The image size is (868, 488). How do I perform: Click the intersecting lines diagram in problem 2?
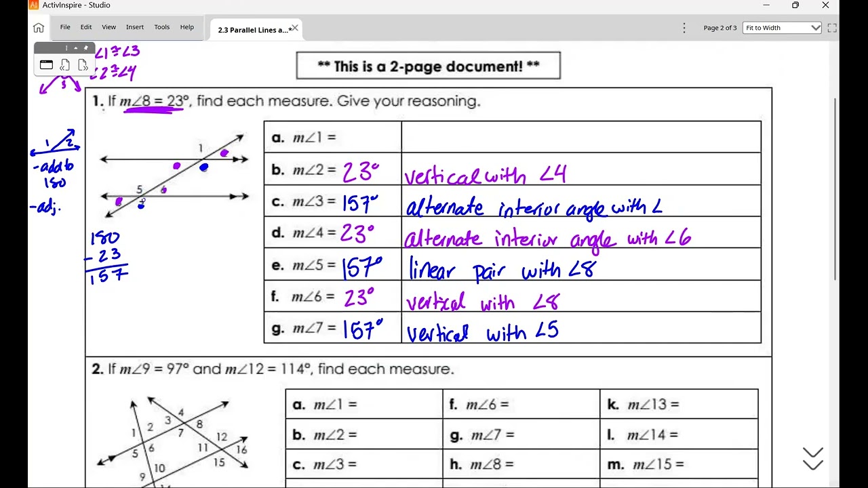point(172,441)
